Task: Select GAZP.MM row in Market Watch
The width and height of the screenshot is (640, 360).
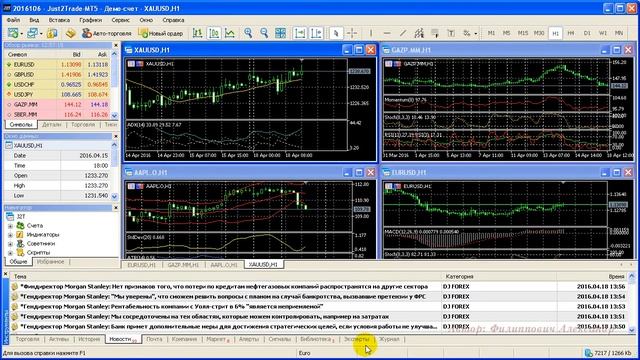Action: [x=57, y=104]
